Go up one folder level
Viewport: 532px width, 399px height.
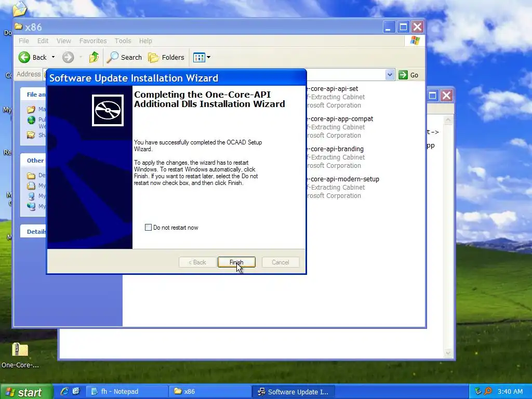(x=94, y=57)
